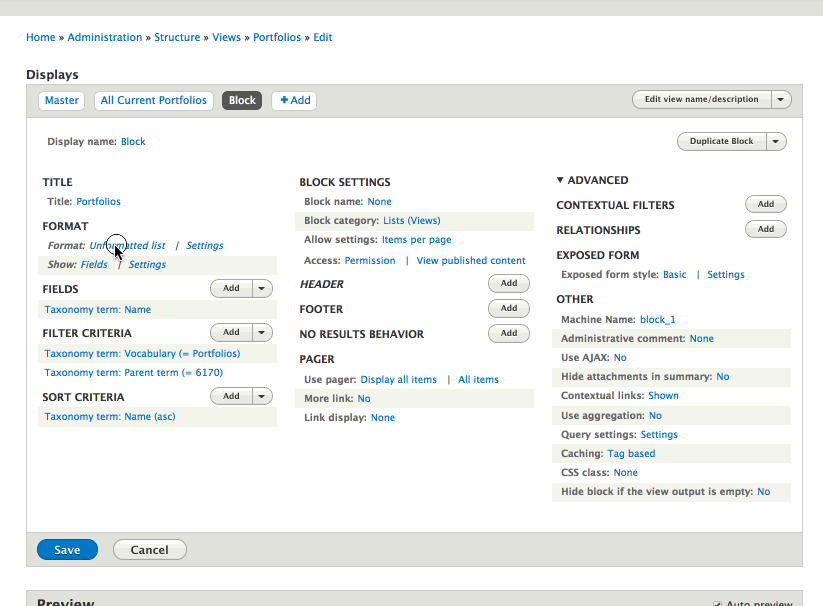Click the plus Add display button
This screenshot has width=823, height=606.
[x=294, y=100]
